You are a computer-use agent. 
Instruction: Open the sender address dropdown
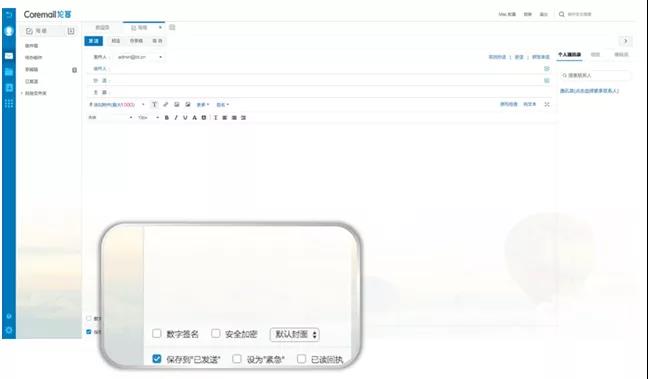tap(140, 57)
